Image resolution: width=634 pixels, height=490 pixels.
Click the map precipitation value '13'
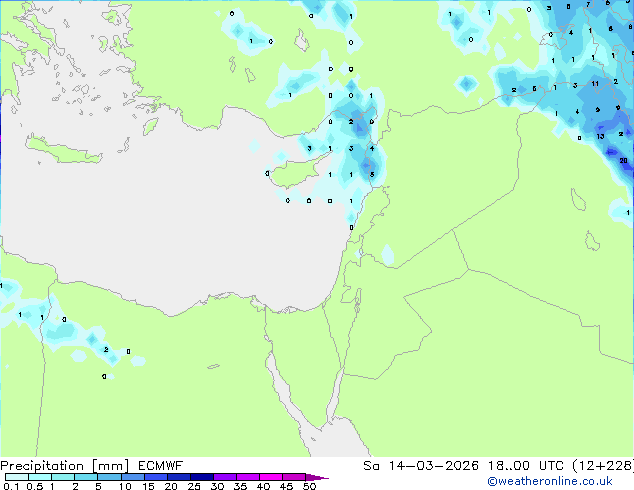click(x=600, y=137)
